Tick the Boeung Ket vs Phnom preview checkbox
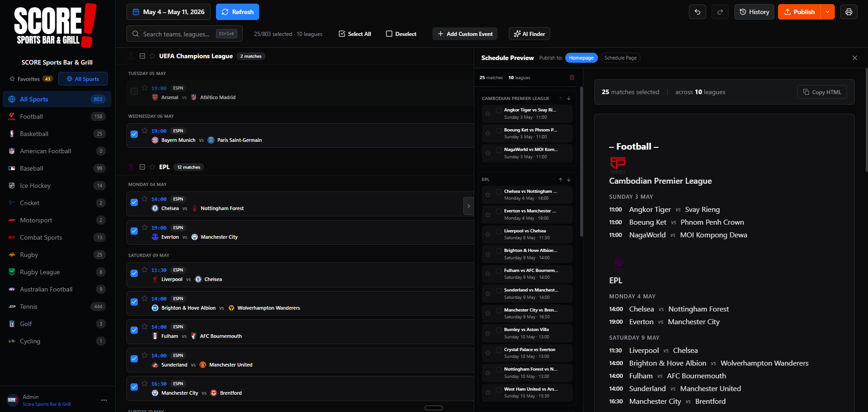Viewport: 868px width, 412px height. point(499,130)
